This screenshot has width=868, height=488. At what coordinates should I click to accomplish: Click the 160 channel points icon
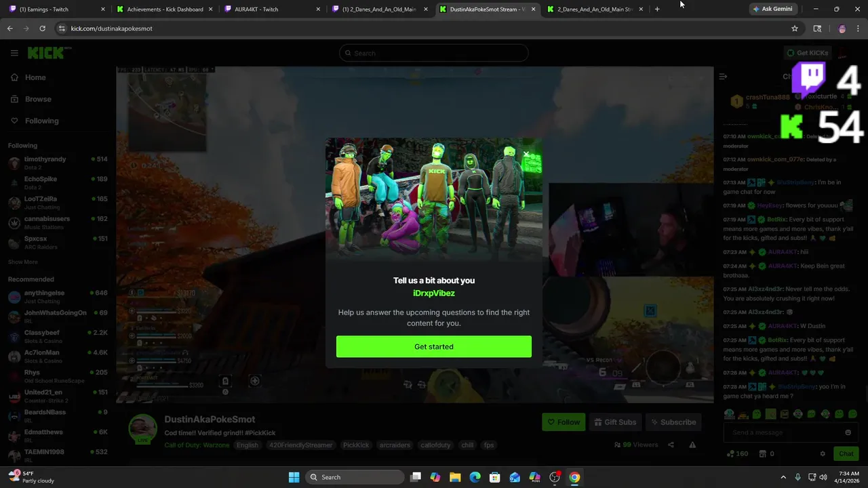tap(737, 453)
